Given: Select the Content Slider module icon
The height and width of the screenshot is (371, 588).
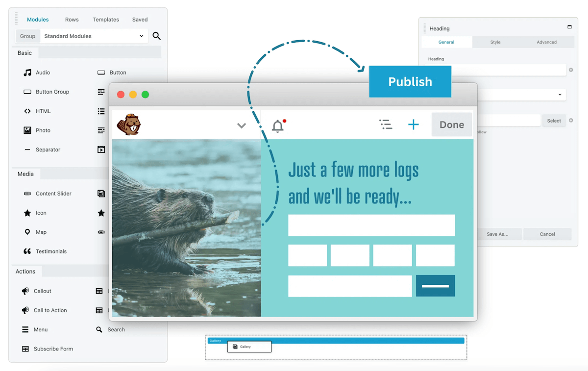Looking at the screenshot, I should tap(27, 194).
